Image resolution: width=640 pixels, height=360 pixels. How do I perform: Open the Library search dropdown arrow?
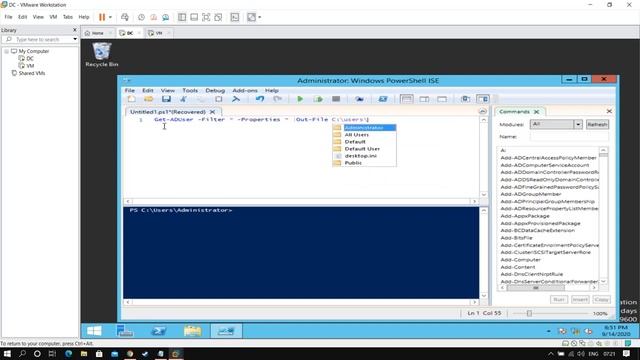tap(75, 39)
